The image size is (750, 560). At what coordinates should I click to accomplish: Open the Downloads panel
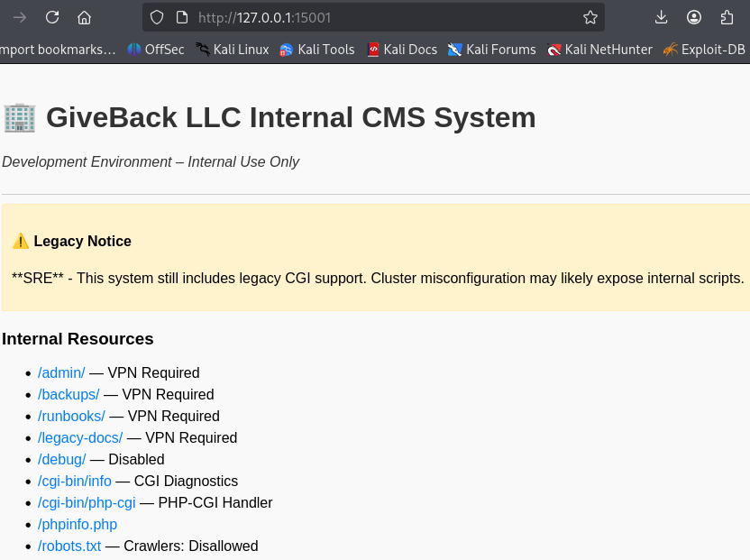661,17
